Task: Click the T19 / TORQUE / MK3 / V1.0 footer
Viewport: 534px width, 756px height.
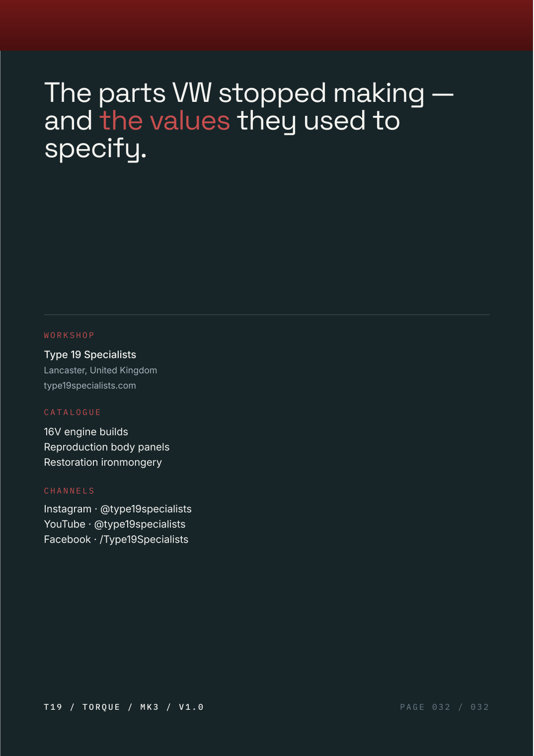Action: (124, 707)
